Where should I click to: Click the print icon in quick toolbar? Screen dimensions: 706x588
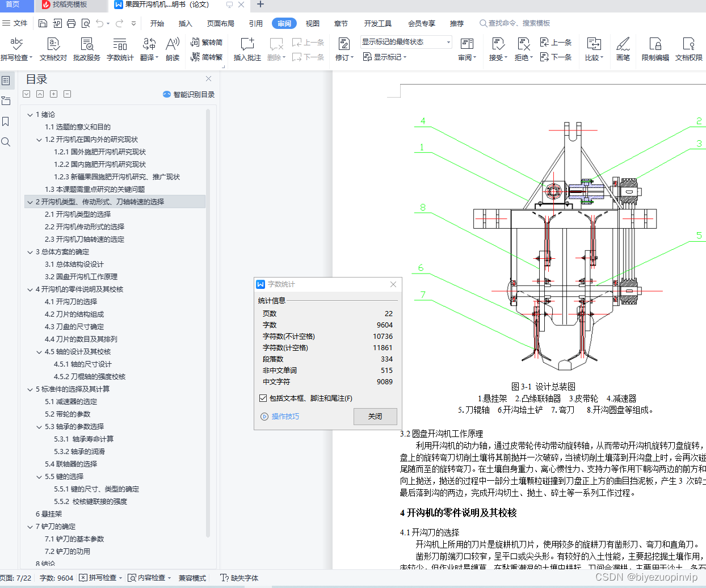tap(71, 23)
